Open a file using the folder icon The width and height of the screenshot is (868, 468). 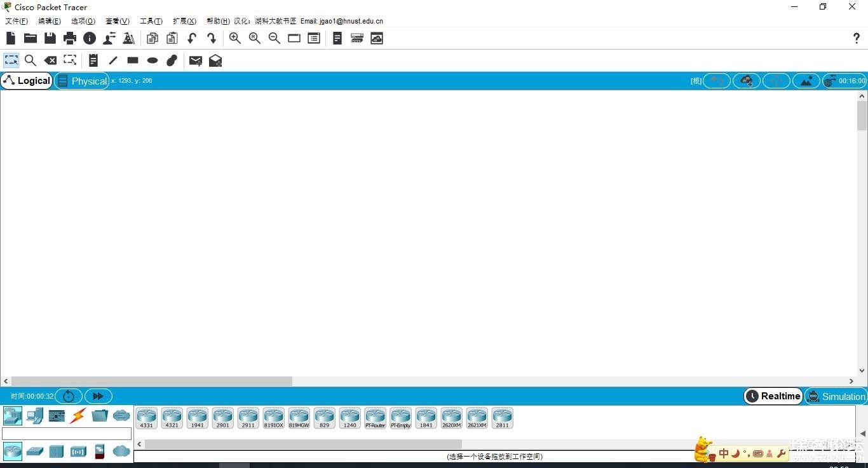click(31, 38)
